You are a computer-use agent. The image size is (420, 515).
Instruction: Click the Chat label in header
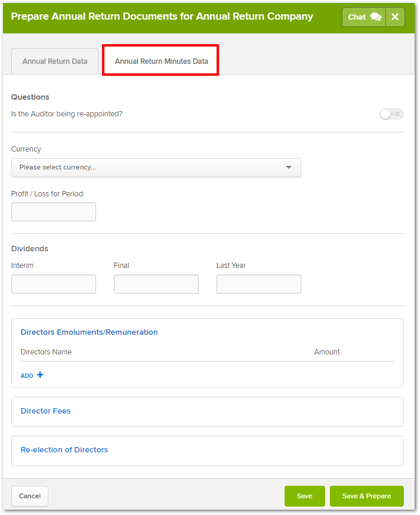point(357,17)
